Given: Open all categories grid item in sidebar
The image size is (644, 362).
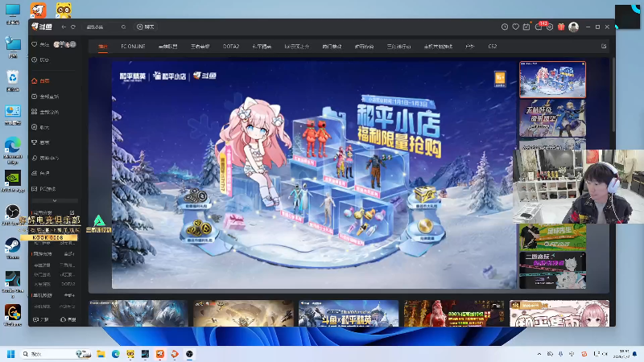Looking at the screenshot, I should (x=45, y=112).
